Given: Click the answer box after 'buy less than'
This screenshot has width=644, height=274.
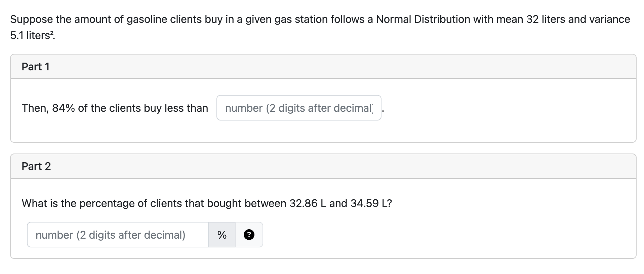Looking at the screenshot, I should pos(298,108).
